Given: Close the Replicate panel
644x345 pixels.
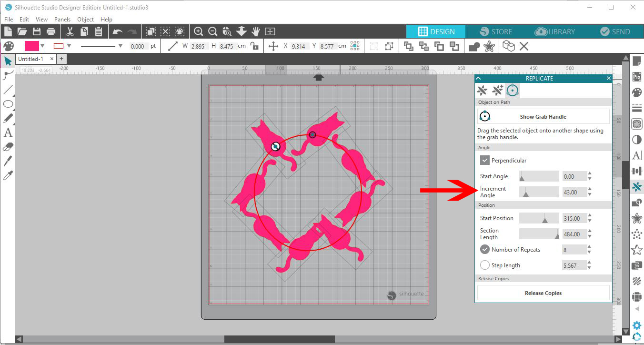Looking at the screenshot, I should point(609,78).
